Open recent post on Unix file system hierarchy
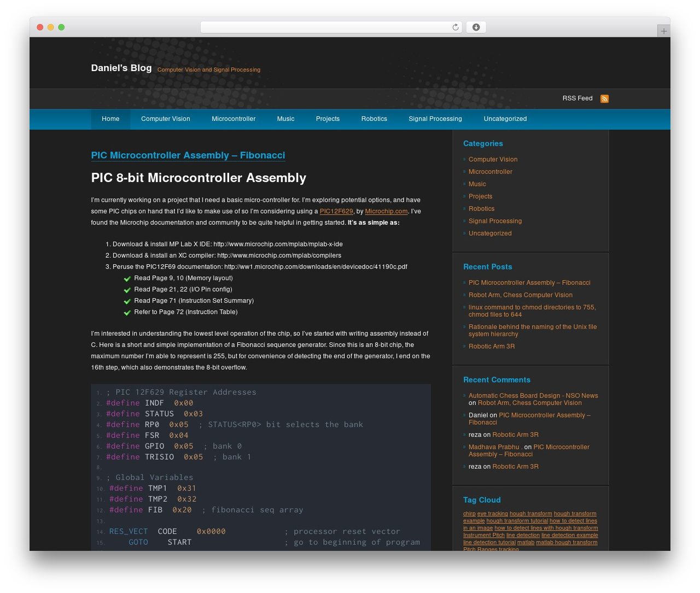Viewport: 700px width, 593px height. coord(533,330)
